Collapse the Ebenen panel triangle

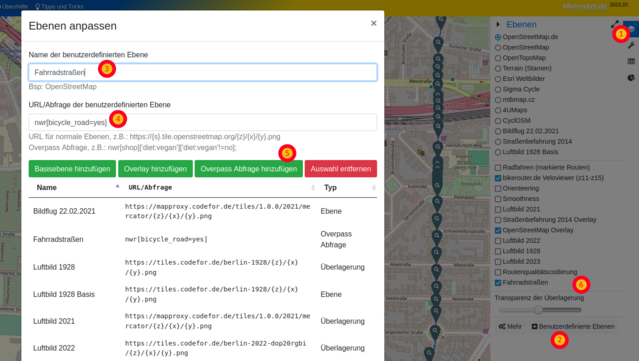coord(498,24)
